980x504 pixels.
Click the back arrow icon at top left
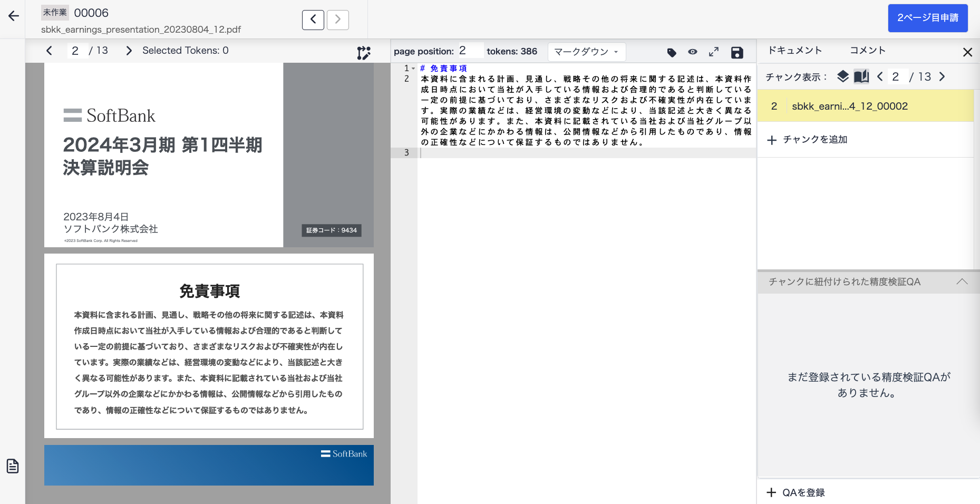coord(14,16)
